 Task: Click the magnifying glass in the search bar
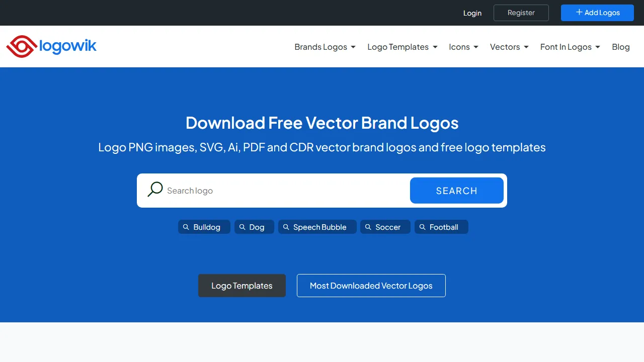(155, 189)
